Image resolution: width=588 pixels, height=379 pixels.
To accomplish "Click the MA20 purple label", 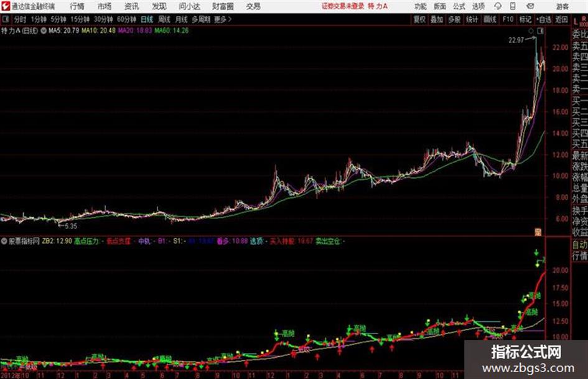I will pyautogui.click(x=135, y=30).
